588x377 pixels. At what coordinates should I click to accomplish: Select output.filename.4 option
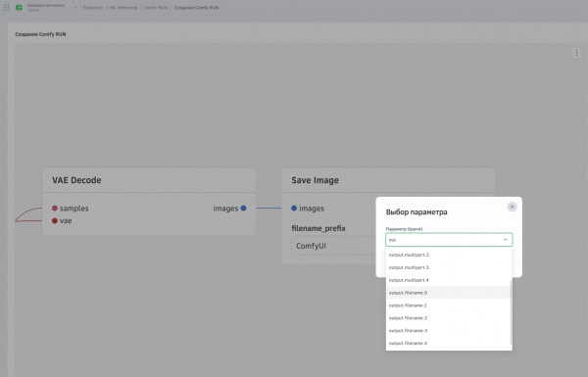point(449,343)
